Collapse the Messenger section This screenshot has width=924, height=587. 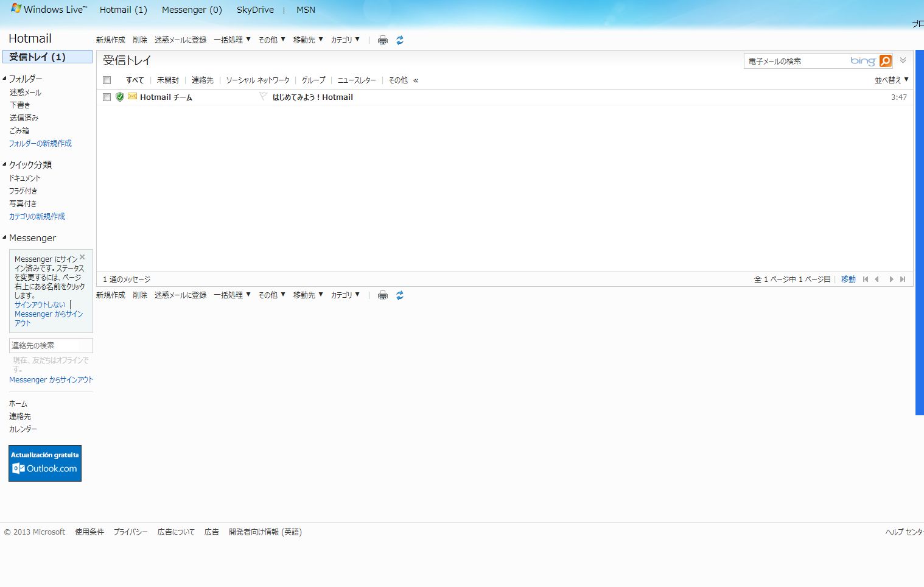point(4,237)
